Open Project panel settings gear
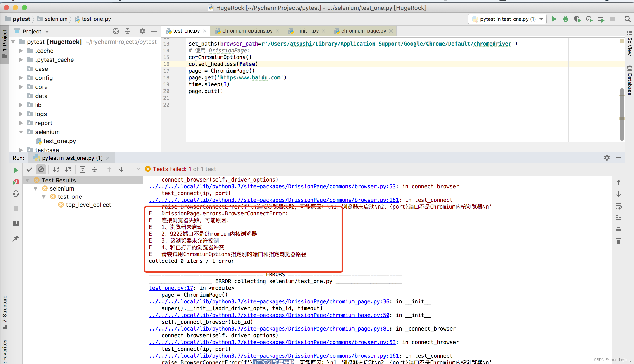 pos(142,31)
